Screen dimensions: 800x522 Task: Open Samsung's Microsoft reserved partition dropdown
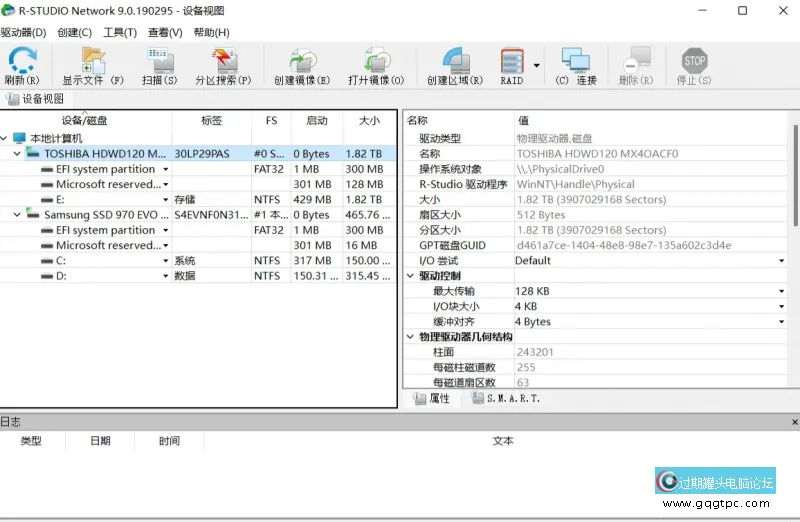165,245
